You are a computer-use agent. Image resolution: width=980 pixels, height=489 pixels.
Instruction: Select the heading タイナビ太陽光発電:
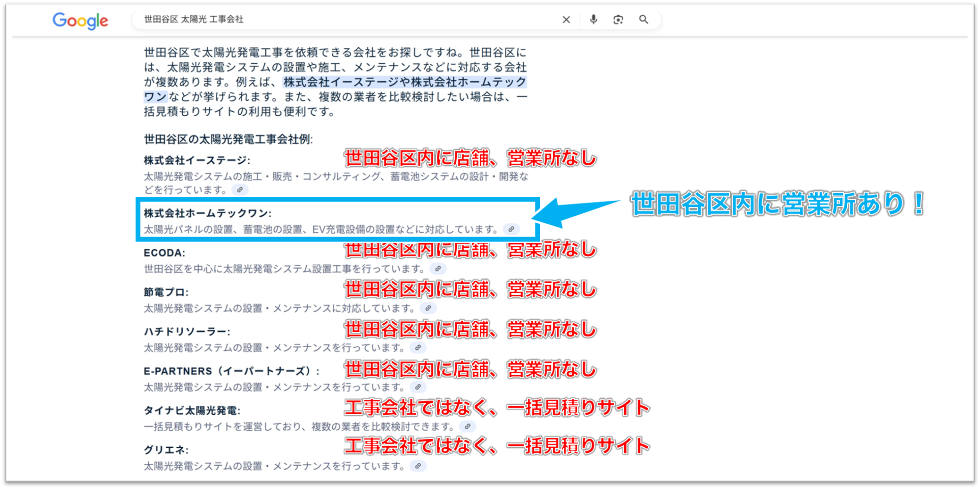tap(192, 410)
